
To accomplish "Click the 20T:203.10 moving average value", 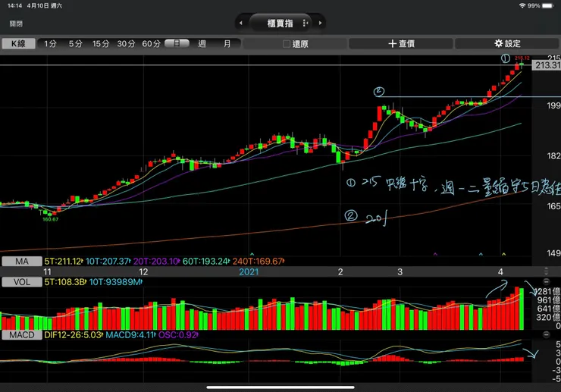I will [156, 262].
